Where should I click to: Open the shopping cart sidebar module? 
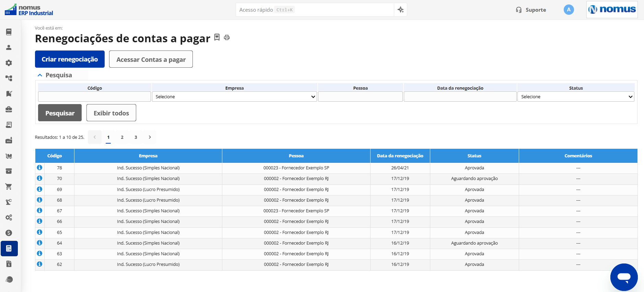click(x=9, y=187)
